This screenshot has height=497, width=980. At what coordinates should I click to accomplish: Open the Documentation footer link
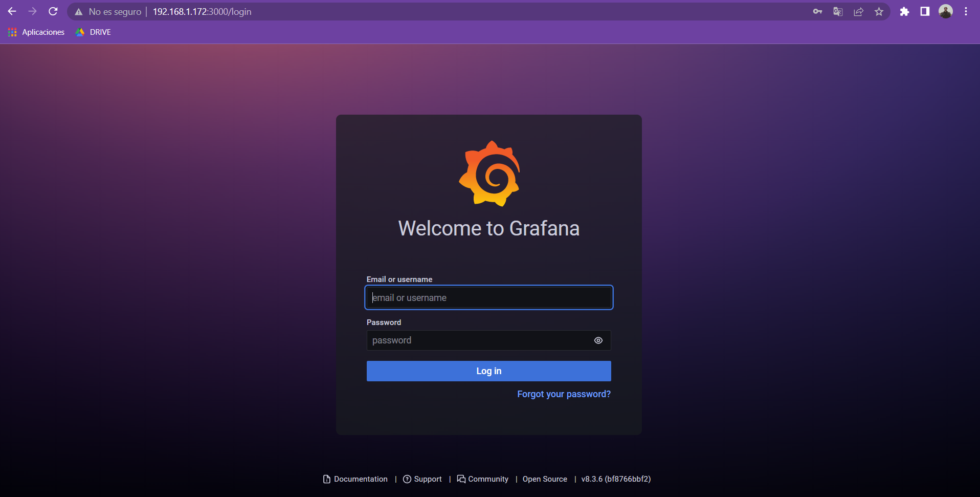point(355,479)
